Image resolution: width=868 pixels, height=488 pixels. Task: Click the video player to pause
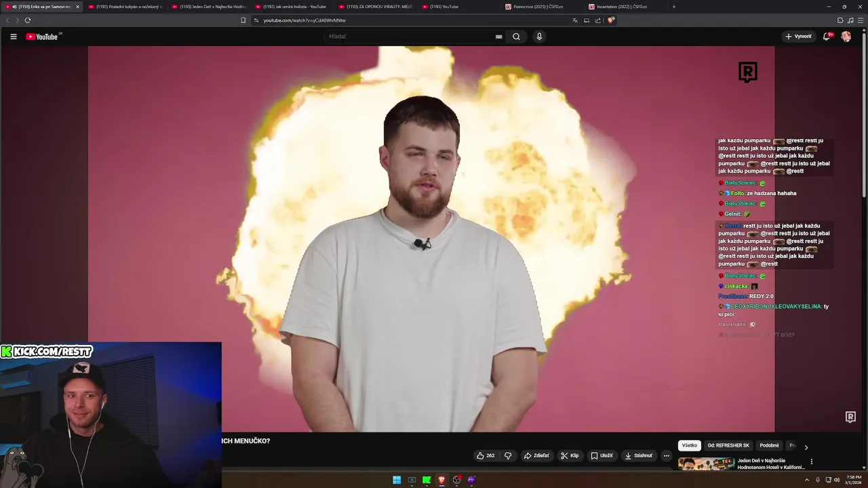coord(431,239)
